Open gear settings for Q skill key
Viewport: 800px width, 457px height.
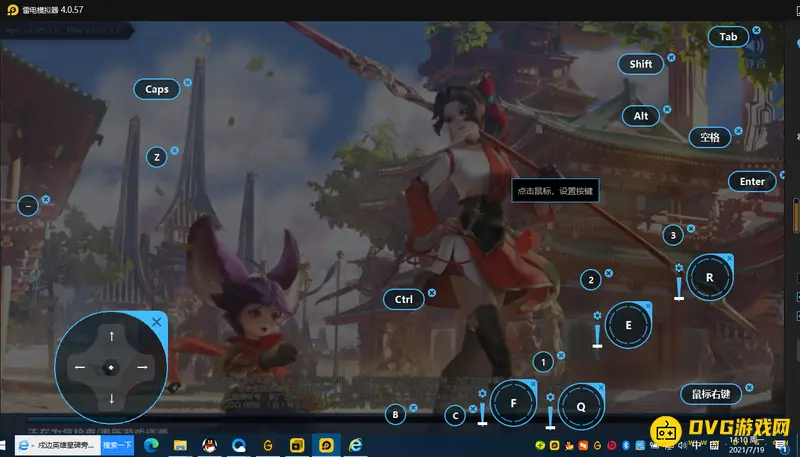point(550,397)
